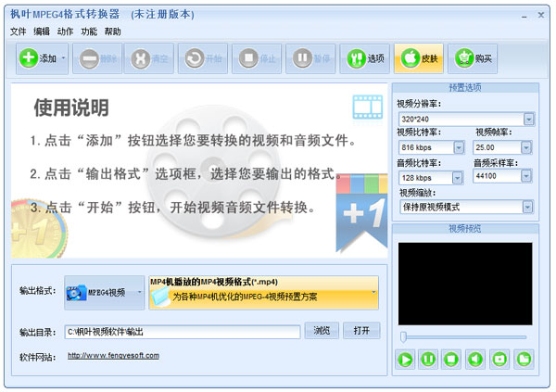Expand the 视频缩放 保持原视频模式 dropdown

pos(527,207)
